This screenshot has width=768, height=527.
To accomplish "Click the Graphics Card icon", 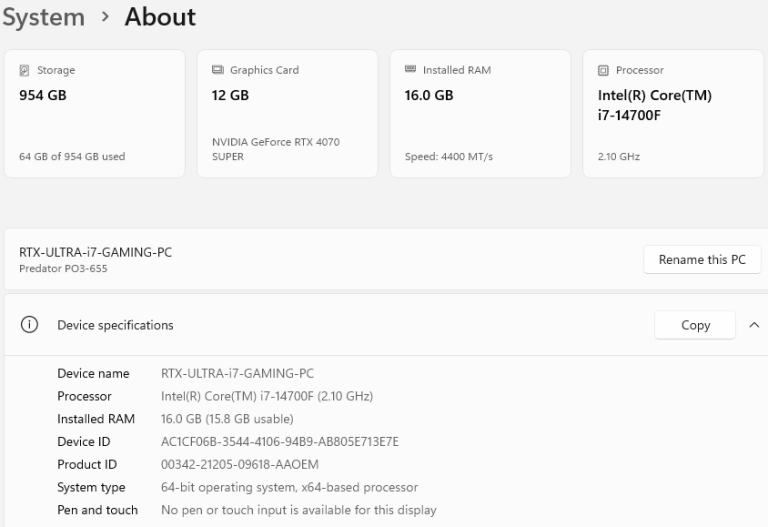I will pos(217,71).
